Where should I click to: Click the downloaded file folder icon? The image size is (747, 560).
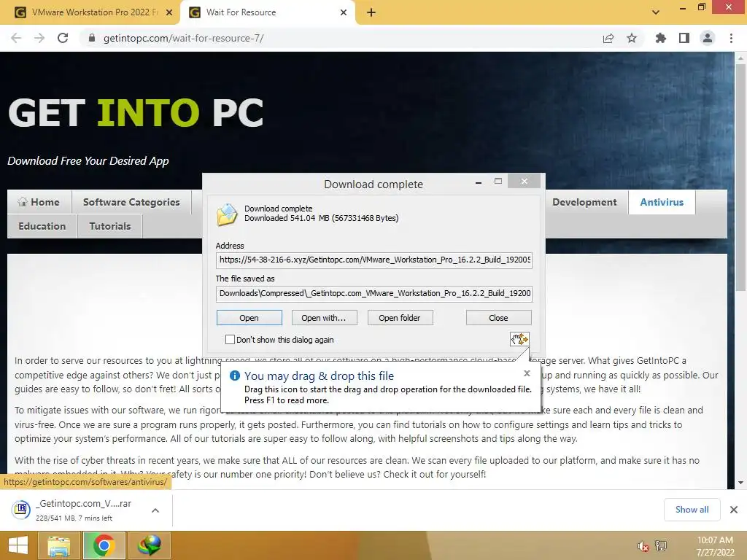point(227,214)
